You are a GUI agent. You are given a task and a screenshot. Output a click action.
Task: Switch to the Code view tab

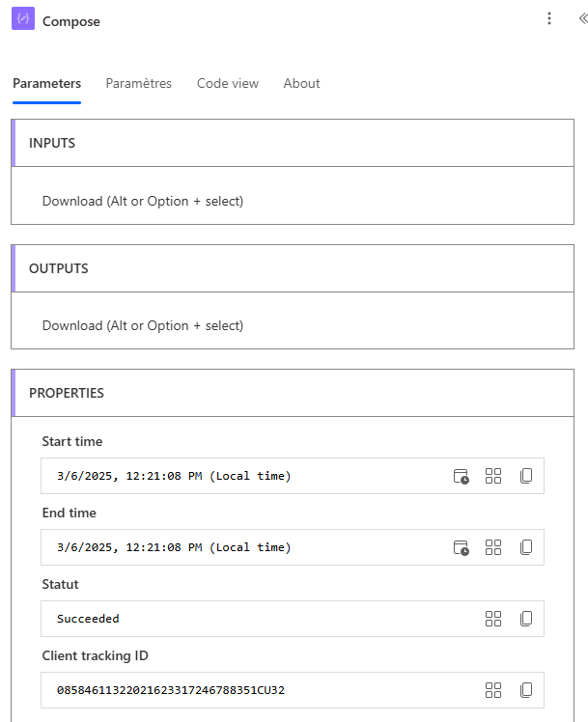228,83
